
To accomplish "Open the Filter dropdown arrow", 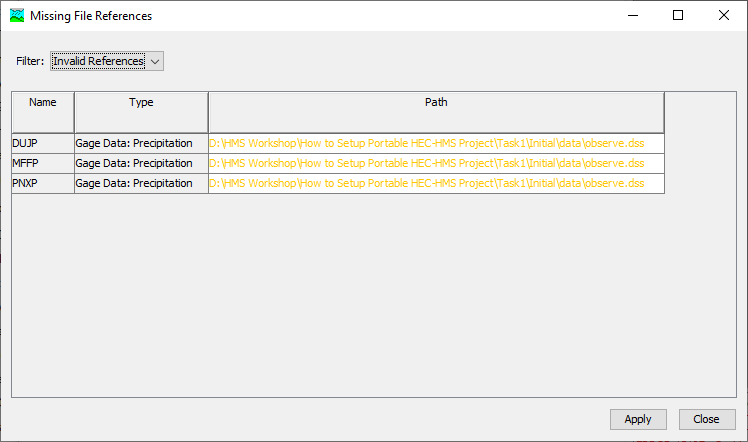I will pyautogui.click(x=155, y=62).
